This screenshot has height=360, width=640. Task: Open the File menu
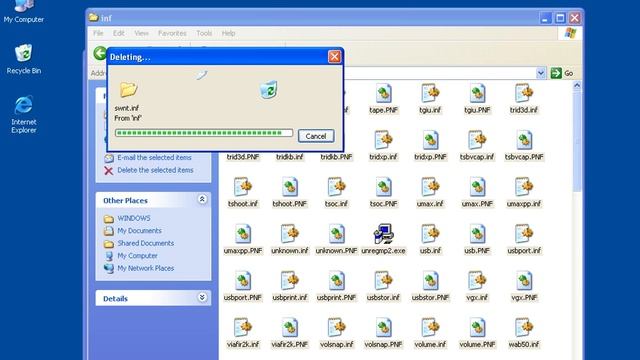pos(98,33)
